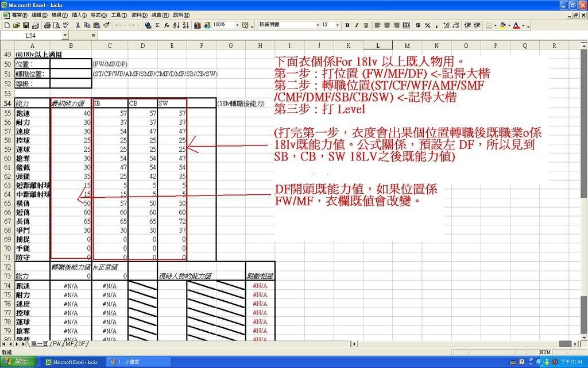Screen dimensions: 588x368
Task: Click the 位置 input cell B50
Action: click(x=71, y=64)
